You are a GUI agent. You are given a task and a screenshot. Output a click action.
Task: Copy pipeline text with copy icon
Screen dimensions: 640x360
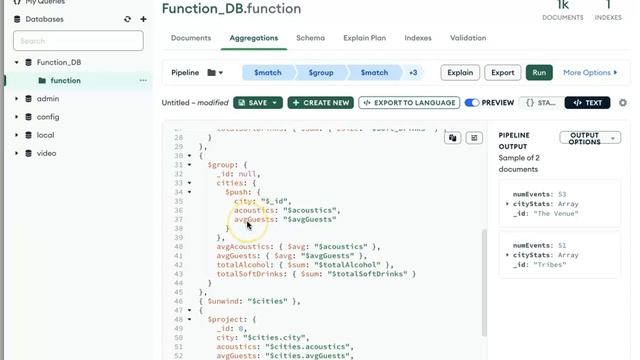tap(453, 138)
